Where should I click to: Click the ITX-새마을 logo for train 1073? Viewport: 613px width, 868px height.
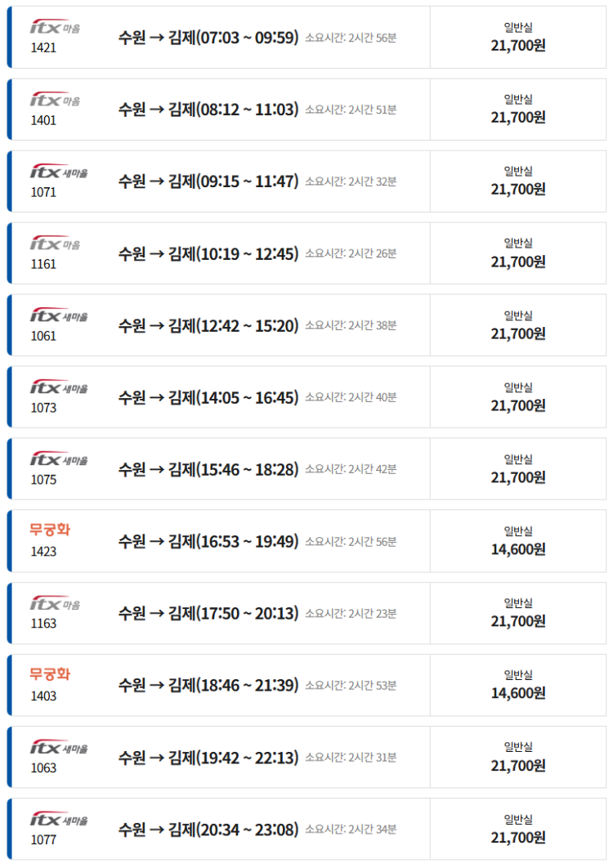click(58, 388)
